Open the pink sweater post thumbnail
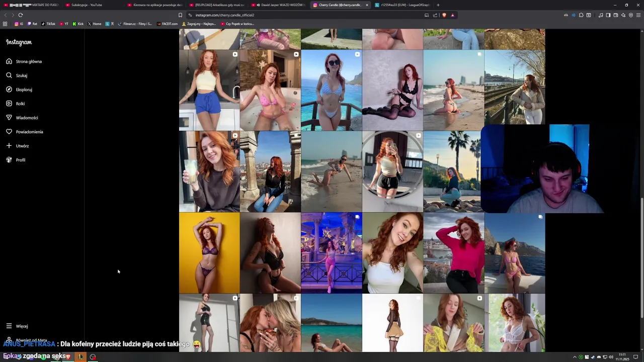The width and height of the screenshot is (644, 362). coord(453,252)
